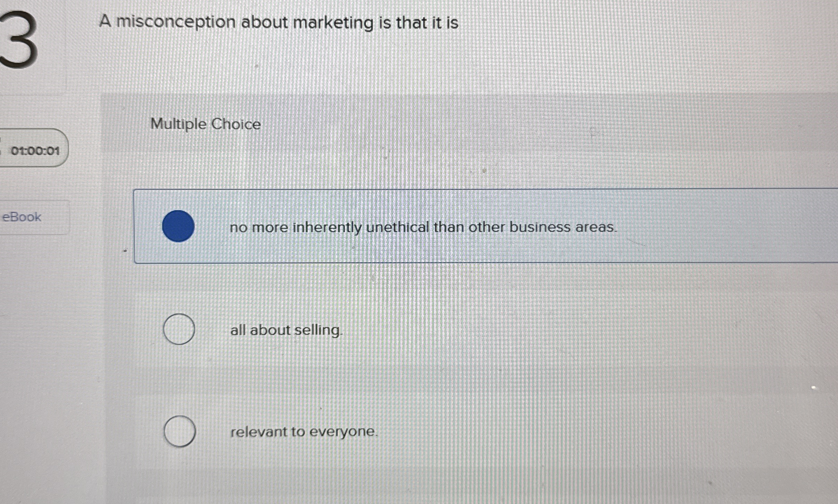This screenshot has width=838, height=504.
Task: Click the eBook panel on the left sidebar
Action: (x=22, y=217)
